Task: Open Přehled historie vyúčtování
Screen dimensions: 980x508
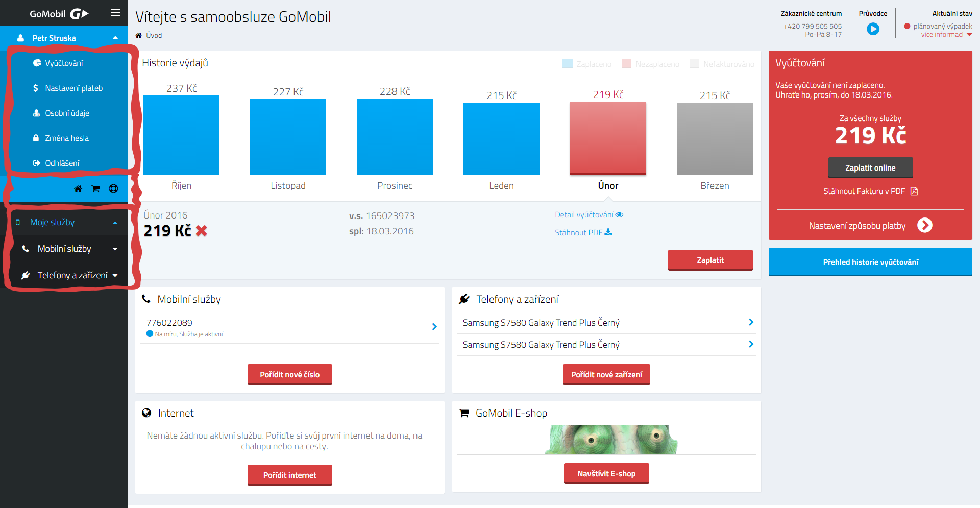Action: (x=870, y=262)
